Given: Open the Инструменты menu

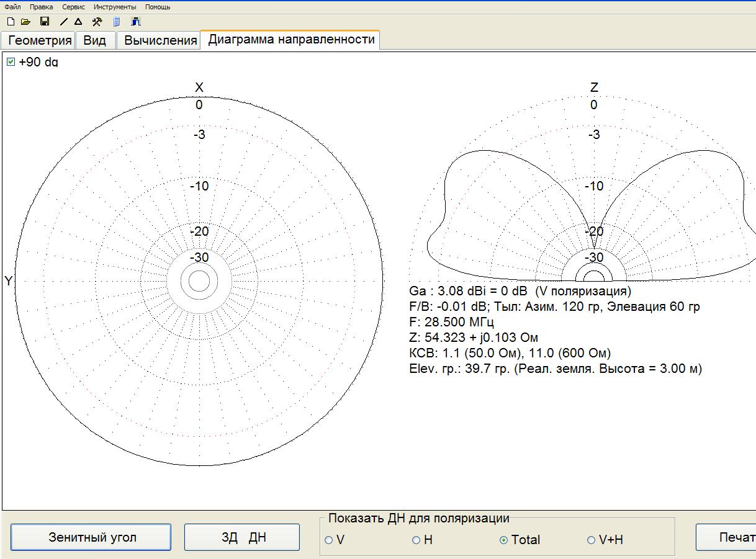Looking at the screenshot, I should pos(115,7).
